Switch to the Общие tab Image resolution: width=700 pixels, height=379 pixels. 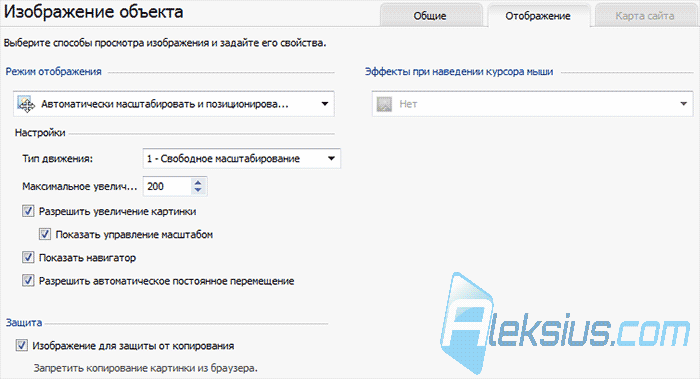pos(431,16)
